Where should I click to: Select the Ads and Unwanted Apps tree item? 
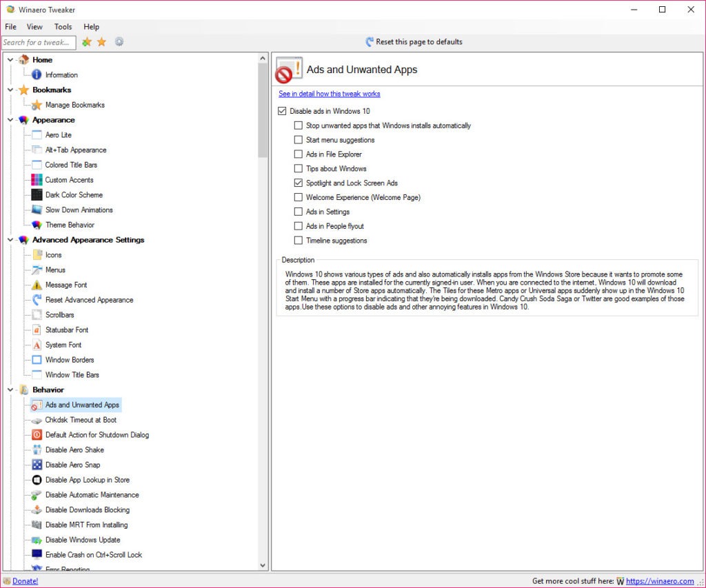(x=76, y=405)
